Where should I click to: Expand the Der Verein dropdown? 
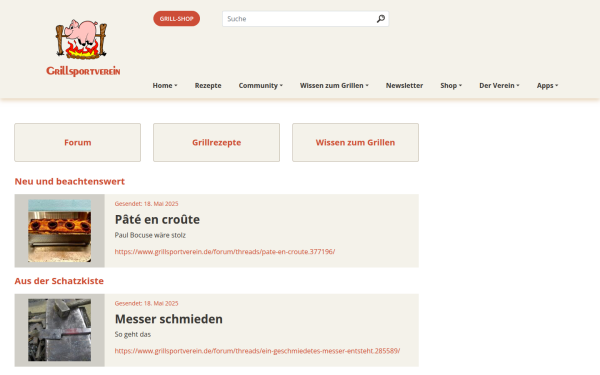pyautogui.click(x=499, y=86)
